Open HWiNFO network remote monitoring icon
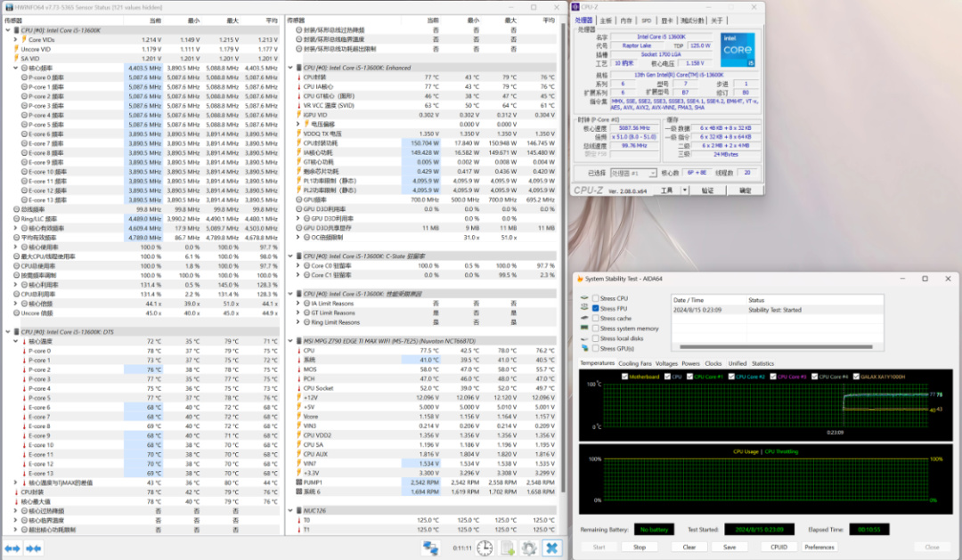This screenshot has width=962, height=560. pyautogui.click(x=431, y=548)
